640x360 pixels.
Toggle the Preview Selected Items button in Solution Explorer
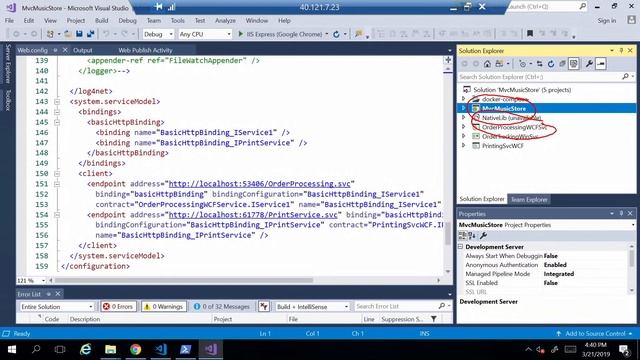[600, 64]
